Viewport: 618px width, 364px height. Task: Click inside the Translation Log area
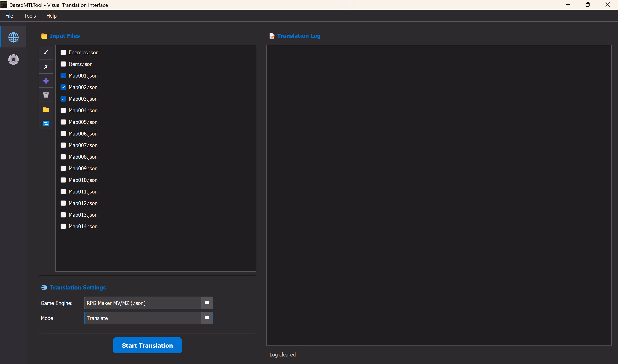click(x=439, y=195)
